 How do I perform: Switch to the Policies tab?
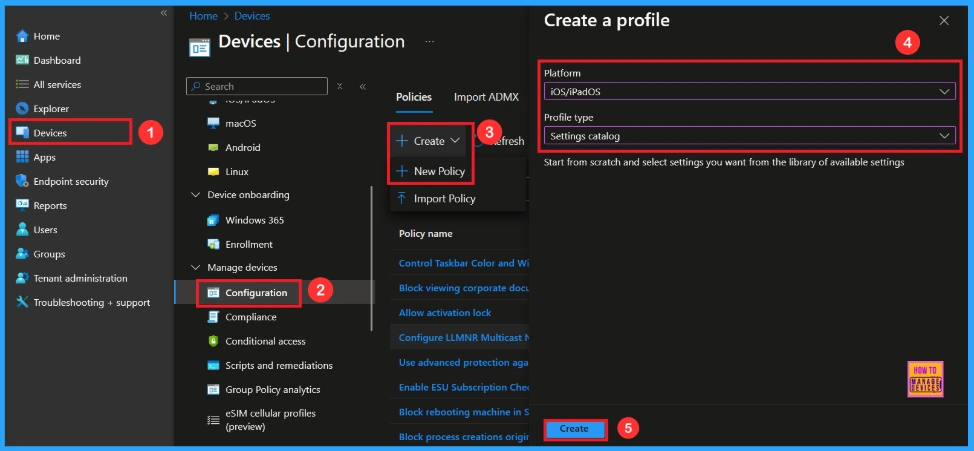tap(414, 97)
